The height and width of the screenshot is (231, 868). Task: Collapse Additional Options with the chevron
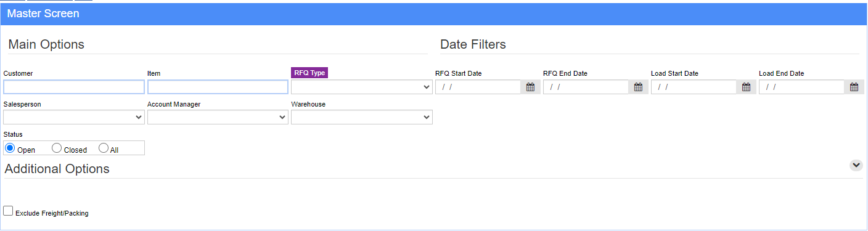click(x=856, y=165)
